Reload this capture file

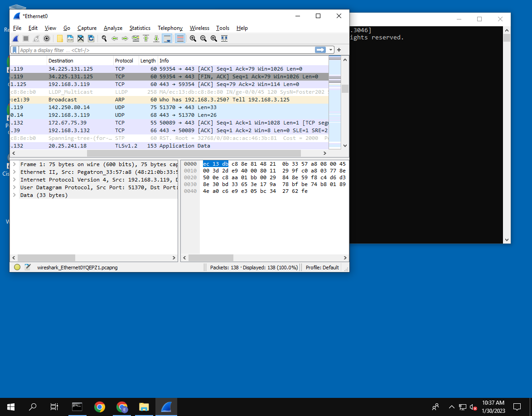[91, 38]
